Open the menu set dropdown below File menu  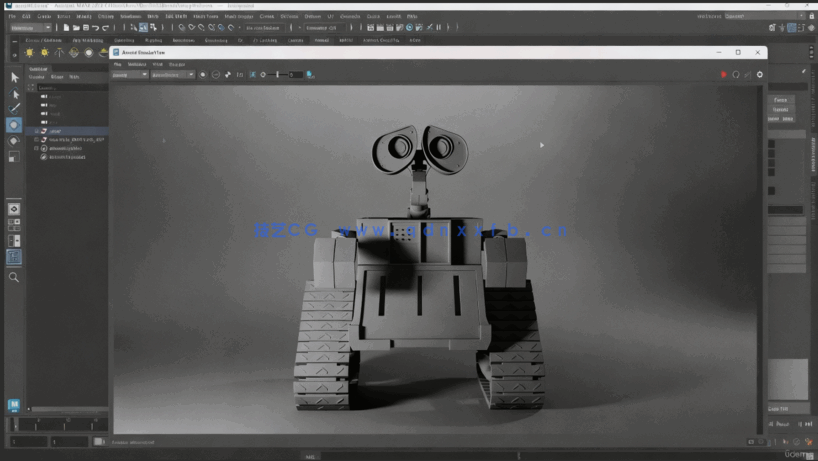tap(30, 28)
